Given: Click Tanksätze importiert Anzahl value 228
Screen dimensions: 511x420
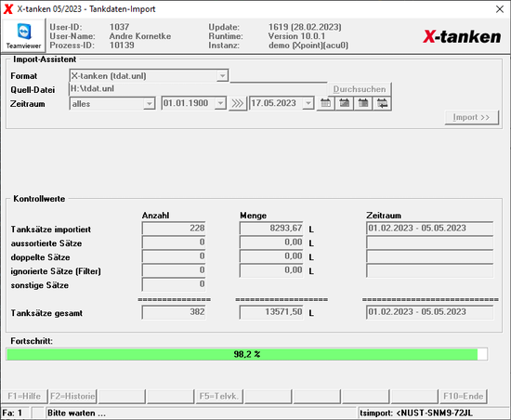Looking at the screenshot, I should pos(174,228).
